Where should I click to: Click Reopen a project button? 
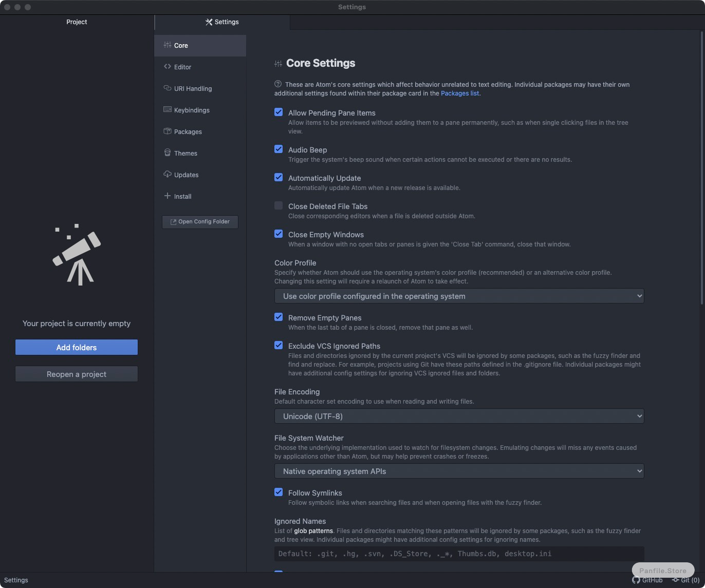pos(77,374)
